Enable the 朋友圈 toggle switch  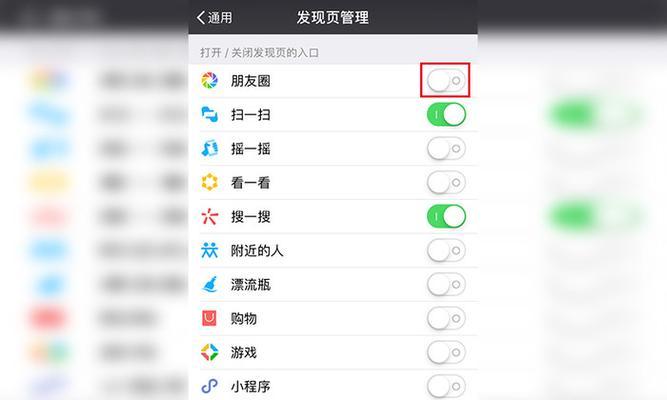pos(446,80)
